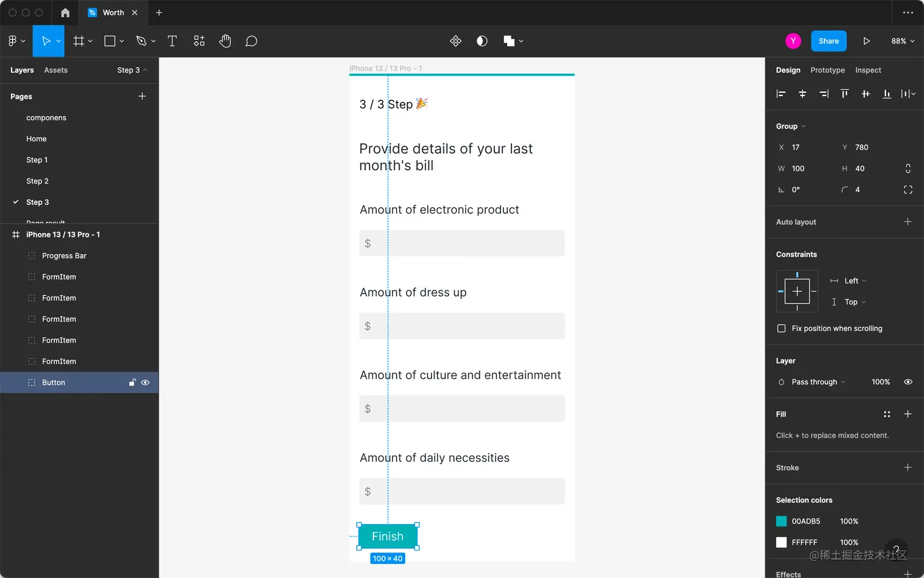Switch to the Assets tab
The image size is (924, 578).
pyautogui.click(x=56, y=70)
